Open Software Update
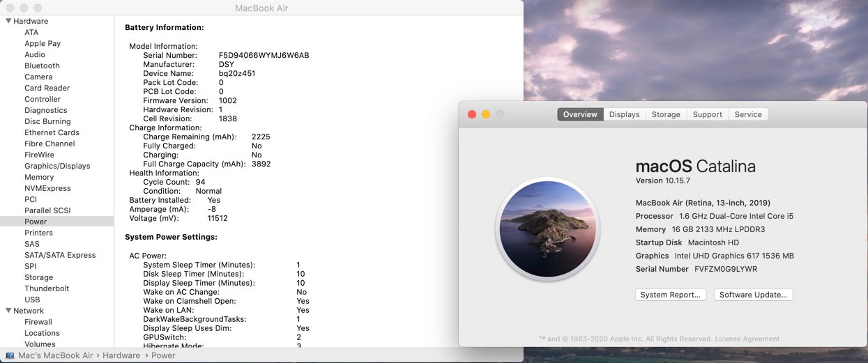868x363 pixels. 753,295
